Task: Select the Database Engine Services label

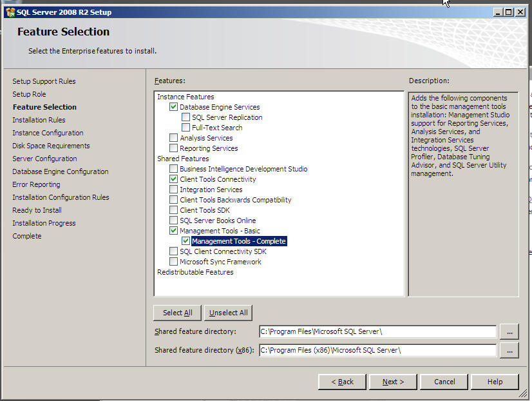Action: pos(220,107)
